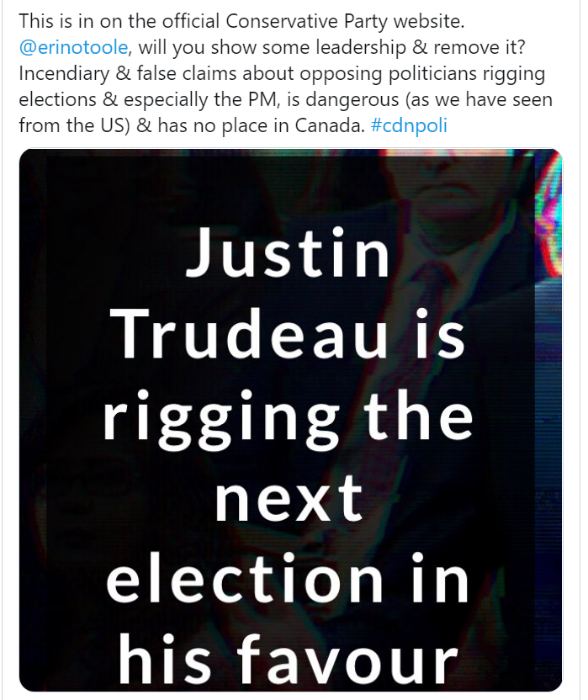588x700 pixels.
Task: Click the phrase 'has no place in Canada'
Action: pos(262,125)
